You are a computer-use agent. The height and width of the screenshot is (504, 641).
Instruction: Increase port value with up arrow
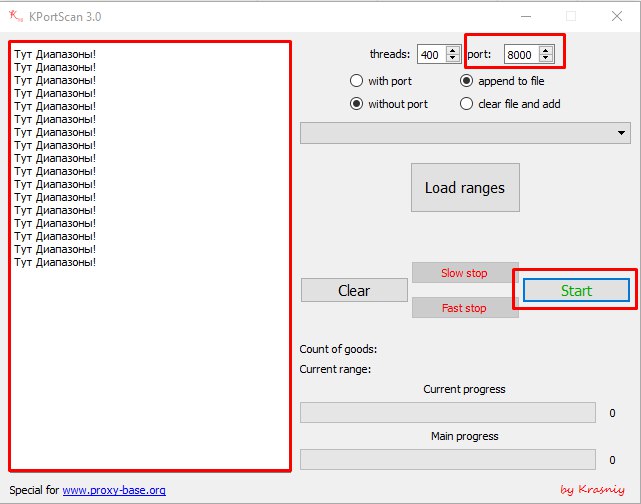545,50
